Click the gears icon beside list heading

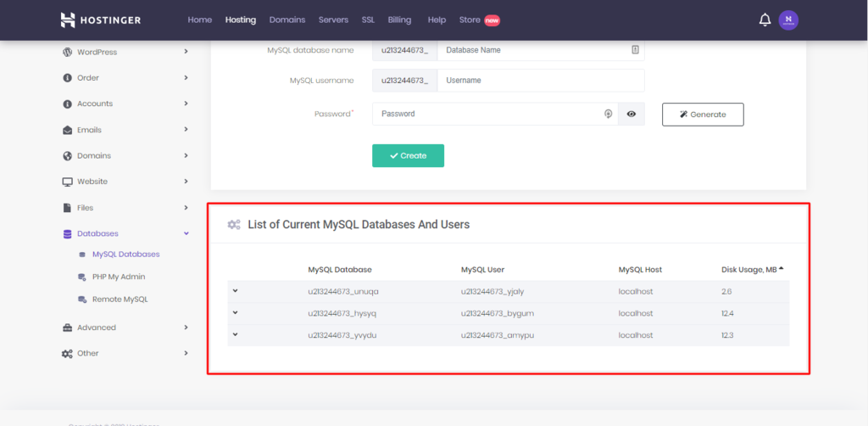[x=234, y=224]
